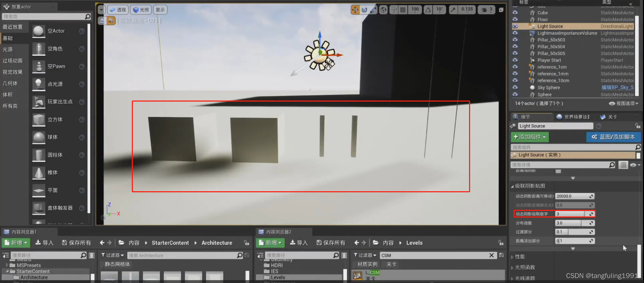This screenshot has height=283, width=644.
Task: Open grid snap size 100 dropdown
Action: click(x=415, y=9)
